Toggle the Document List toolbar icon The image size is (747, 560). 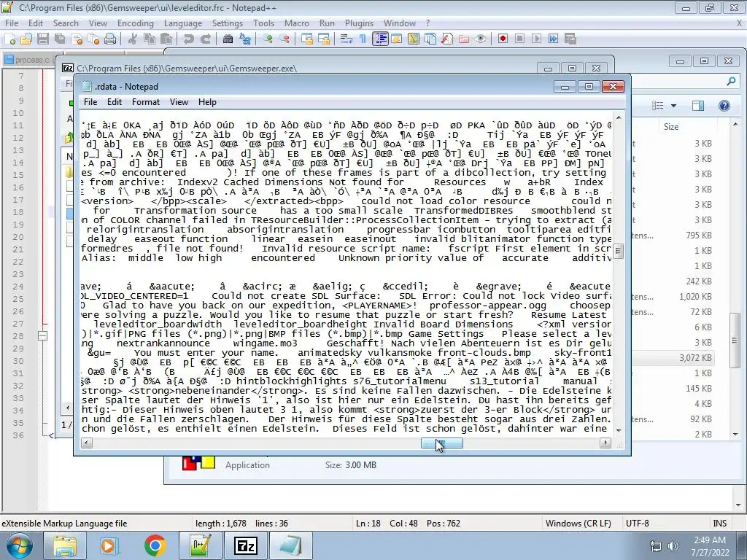[x=430, y=39]
